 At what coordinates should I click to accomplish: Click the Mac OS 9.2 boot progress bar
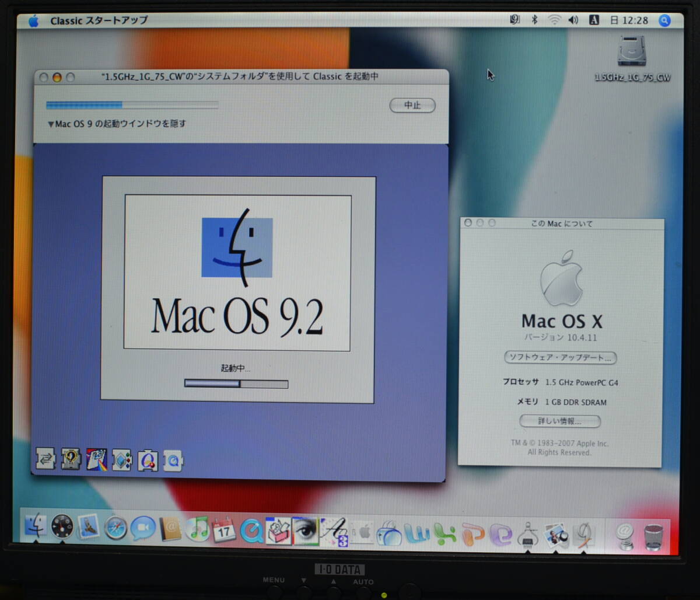[x=236, y=384]
